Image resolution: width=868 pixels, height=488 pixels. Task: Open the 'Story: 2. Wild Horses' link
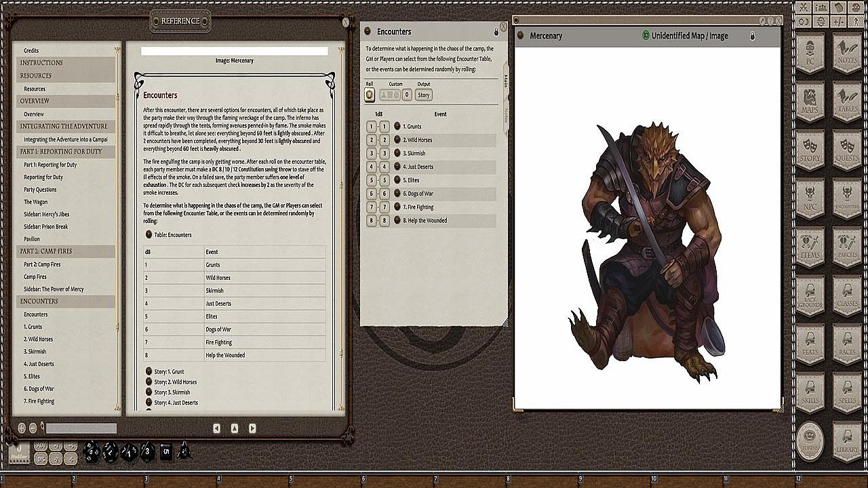(175, 382)
